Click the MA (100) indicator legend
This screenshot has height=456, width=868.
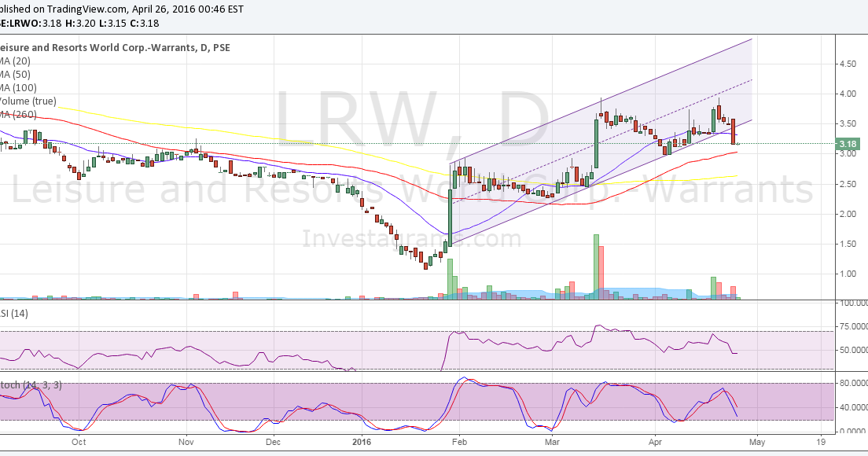point(18,87)
